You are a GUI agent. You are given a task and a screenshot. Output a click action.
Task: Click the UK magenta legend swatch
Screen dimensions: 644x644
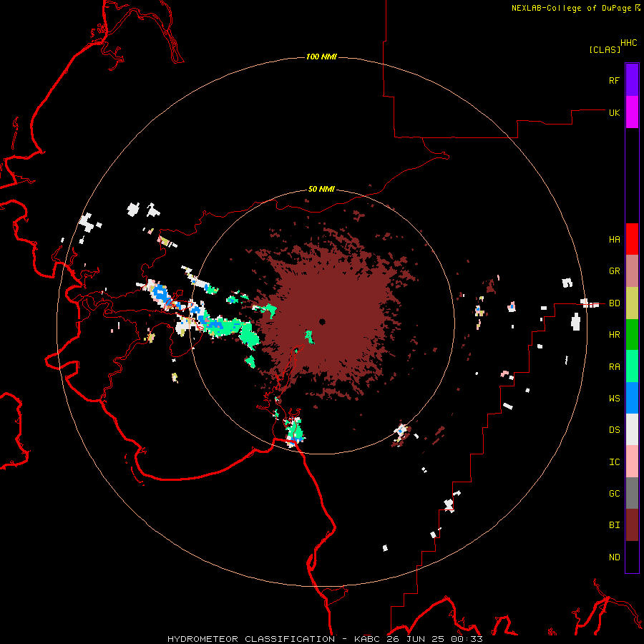[x=632, y=112]
